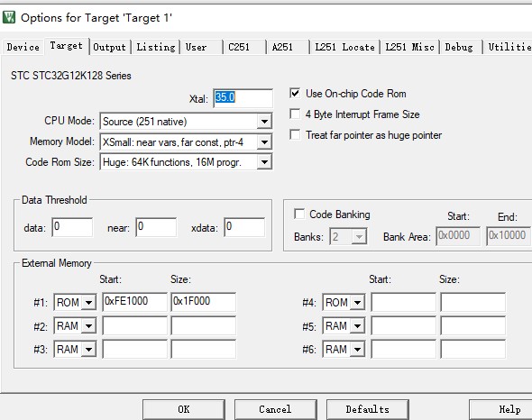Click the xdata threshold field
The height and width of the screenshot is (420, 532).
click(244, 227)
